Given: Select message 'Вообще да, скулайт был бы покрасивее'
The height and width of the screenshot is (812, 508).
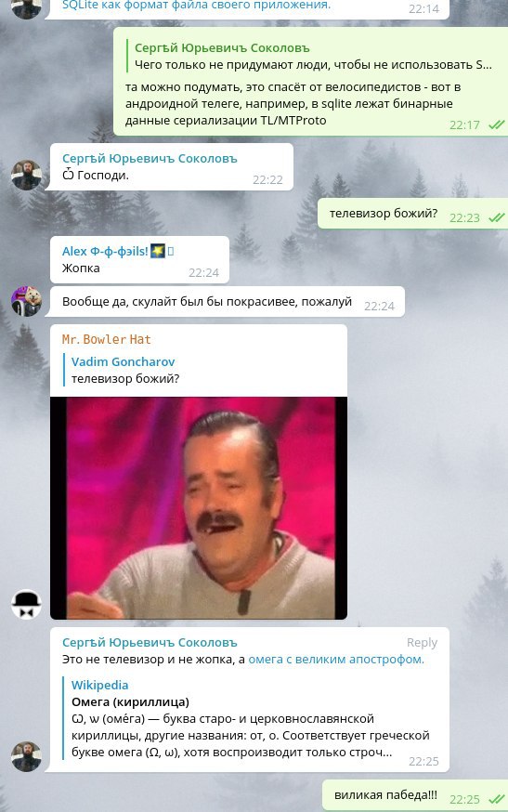Looking at the screenshot, I should click(x=206, y=301).
